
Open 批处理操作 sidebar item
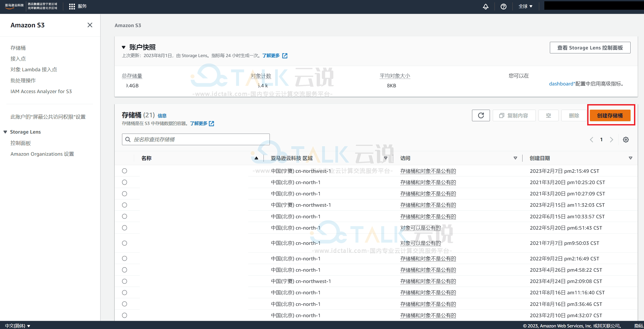tap(23, 80)
